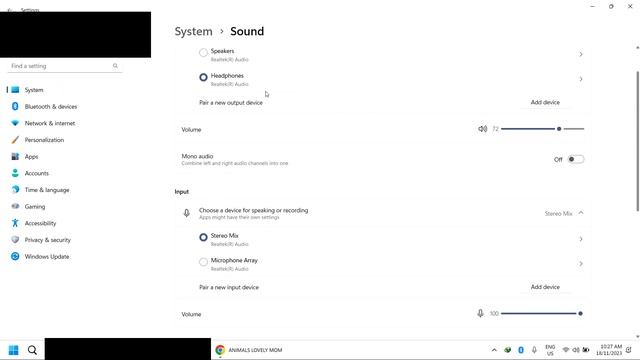This screenshot has height=360, width=640.
Task: Click the Personalization brush icon
Action: coord(15,140)
